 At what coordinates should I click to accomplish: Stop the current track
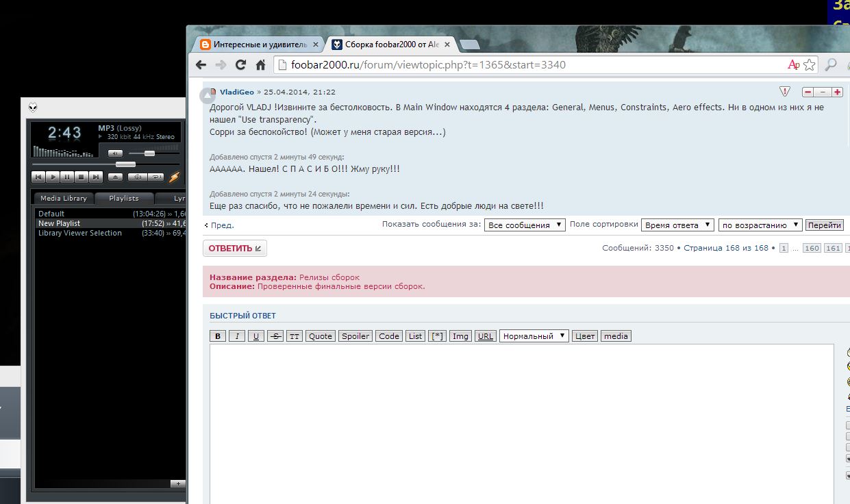tap(82, 177)
